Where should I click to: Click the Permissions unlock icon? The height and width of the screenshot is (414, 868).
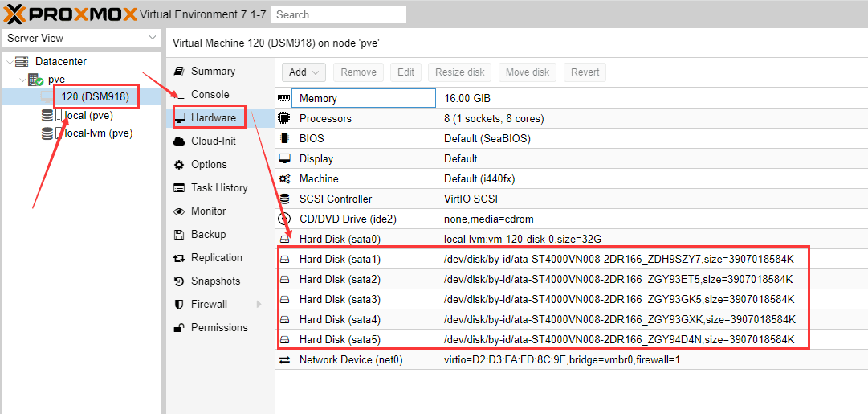click(179, 327)
